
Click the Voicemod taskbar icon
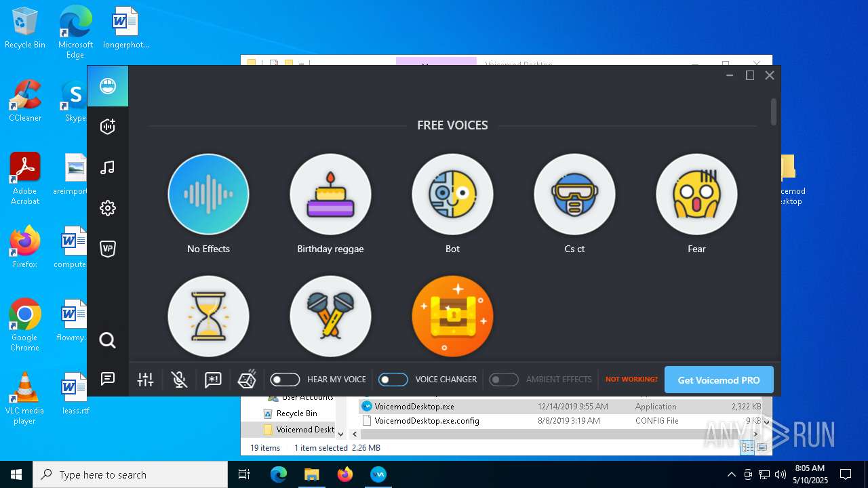pos(378,474)
